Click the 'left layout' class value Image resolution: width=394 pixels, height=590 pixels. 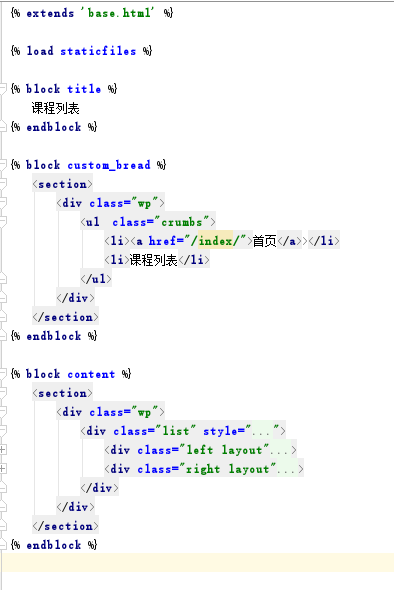[x=224, y=450]
